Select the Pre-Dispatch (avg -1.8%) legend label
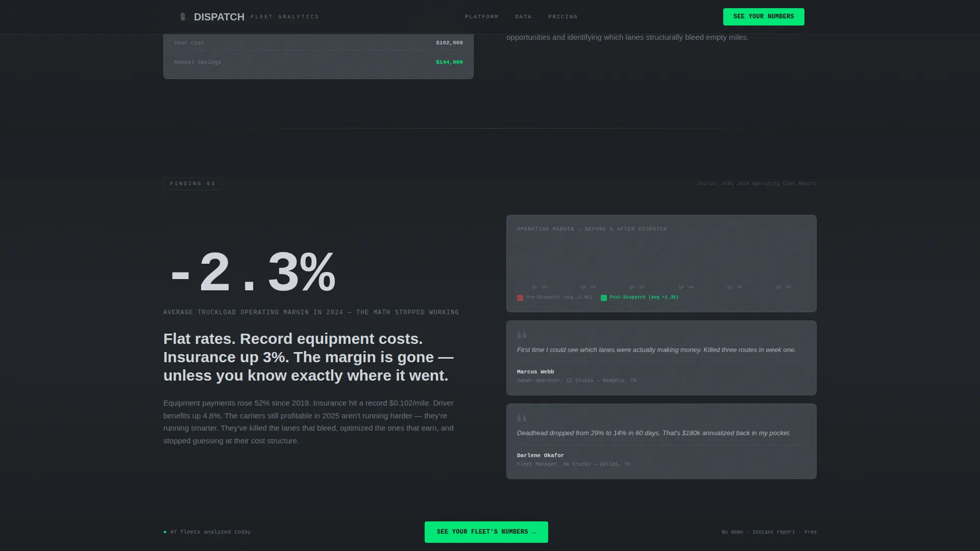The image size is (980, 551). [x=559, y=297]
